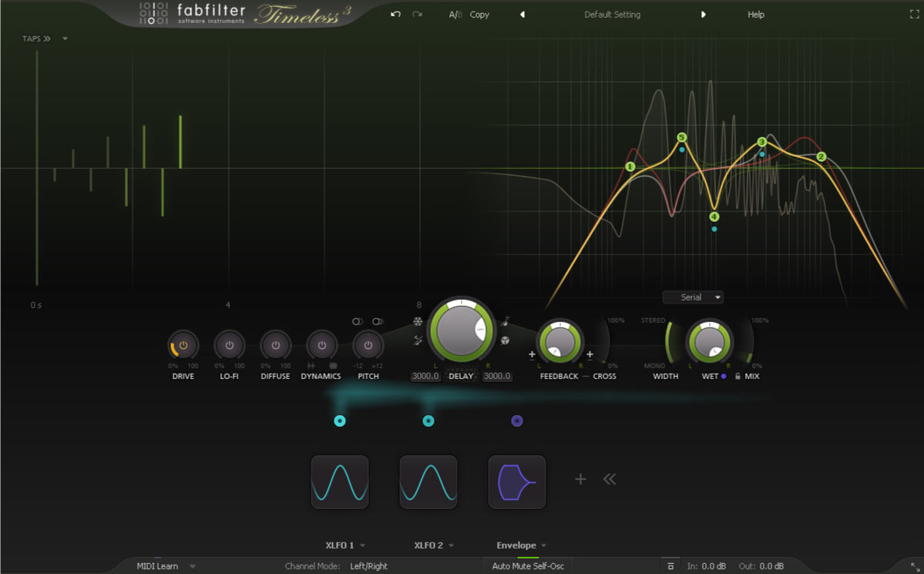The height and width of the screenshot is (574, 924).
Task: Click the crosshatch sync icon left of Delay
Action: click(418, 341)
